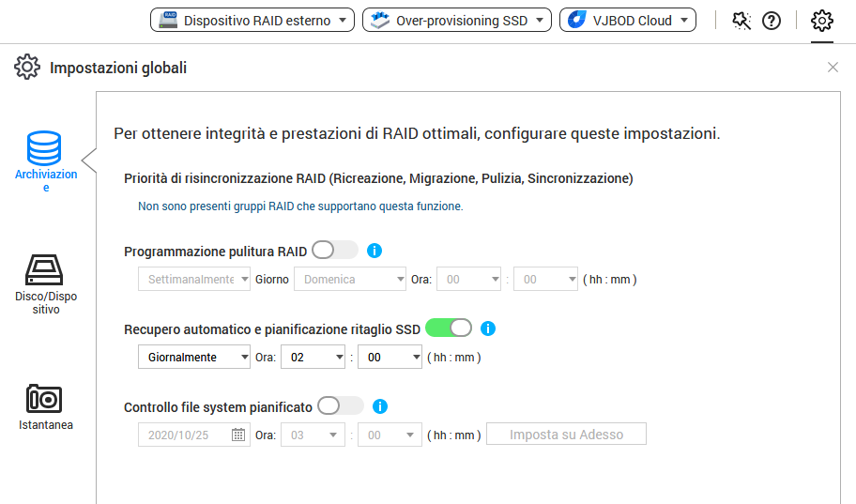Show info for SSD trim schedule
Screen dimensions: 856x504
pos(487,328)
